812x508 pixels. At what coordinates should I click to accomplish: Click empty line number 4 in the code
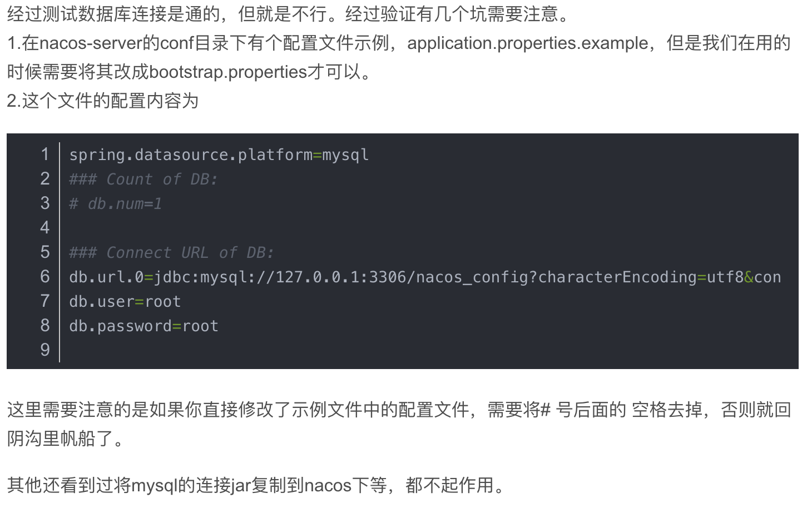45,228
